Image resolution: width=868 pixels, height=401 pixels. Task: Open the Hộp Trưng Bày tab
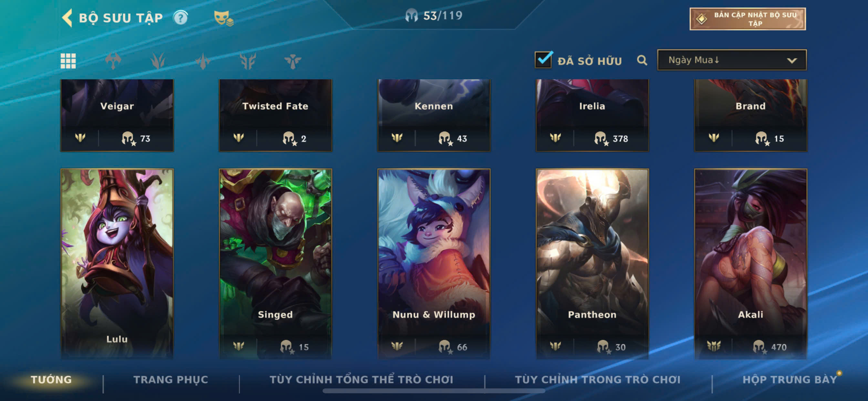[x=790, y=380]
